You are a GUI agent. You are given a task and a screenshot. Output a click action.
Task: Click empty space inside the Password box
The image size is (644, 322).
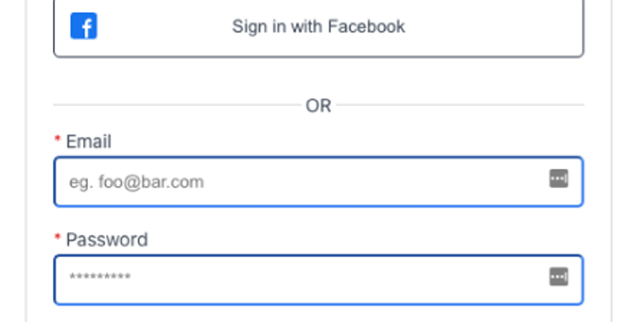(x=377, y=280)
